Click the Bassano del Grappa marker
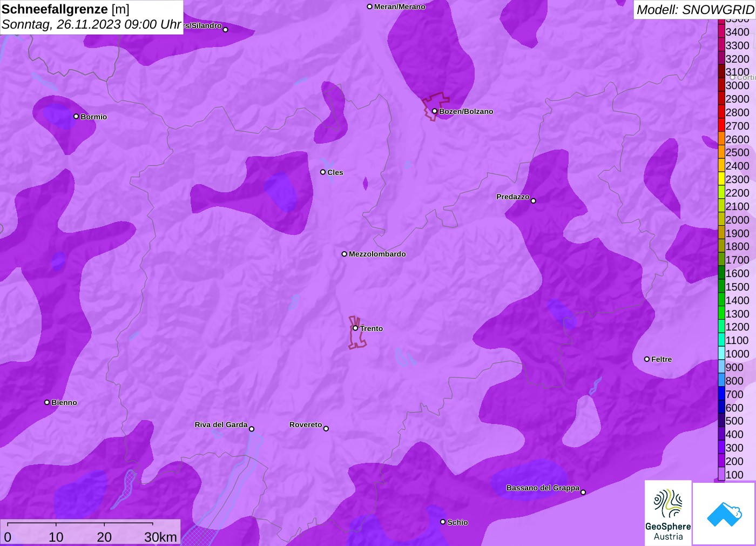 click(583, 492)
